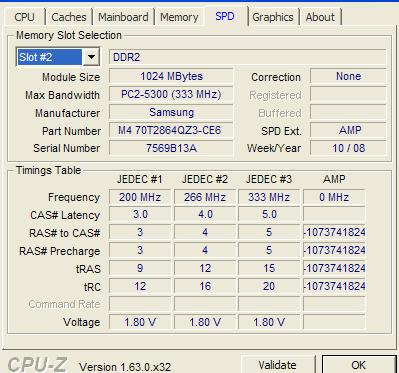The image size is (399, 373).
Task: Click the CPU-Z logo text
Action: pos(37,364)
